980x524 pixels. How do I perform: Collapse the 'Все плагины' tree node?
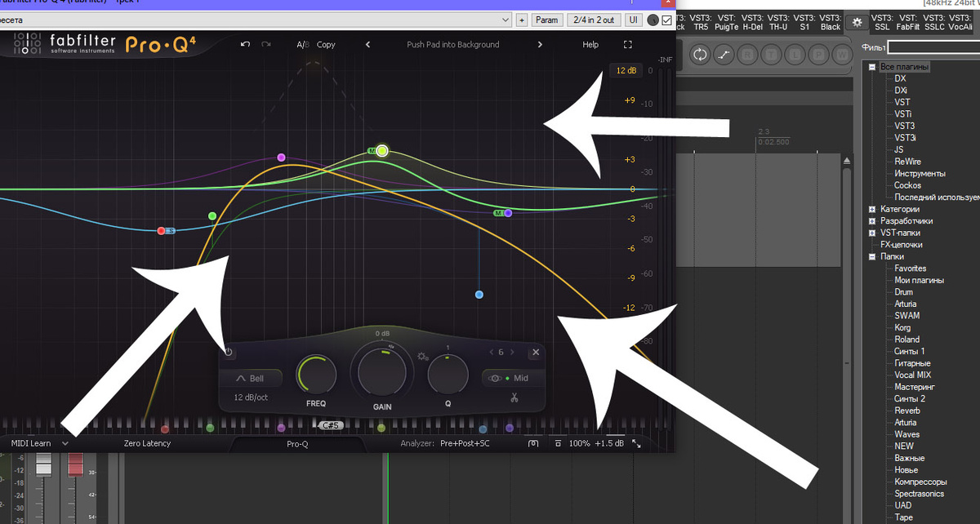872,67
